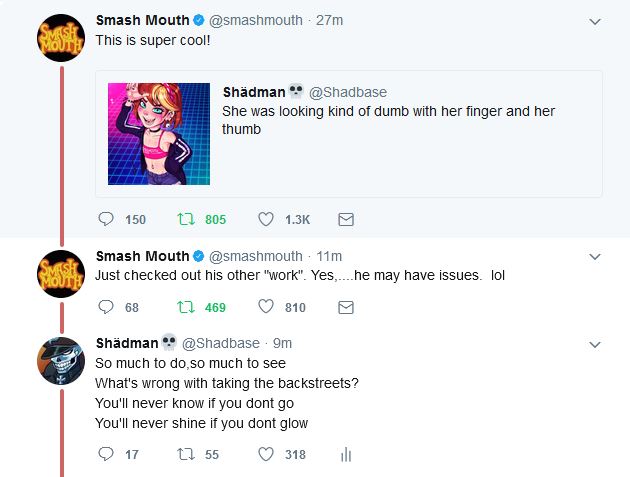The image size is (630, 477).
Task: Like Shädman's "So much to do" tweet
Action: click(x=266, y=455)
